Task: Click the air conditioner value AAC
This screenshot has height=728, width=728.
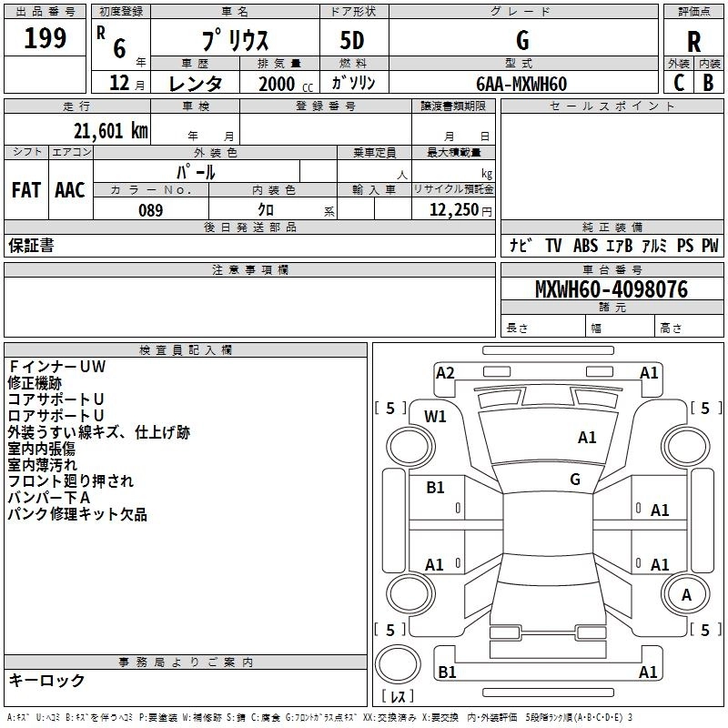Action: [70, 190]
